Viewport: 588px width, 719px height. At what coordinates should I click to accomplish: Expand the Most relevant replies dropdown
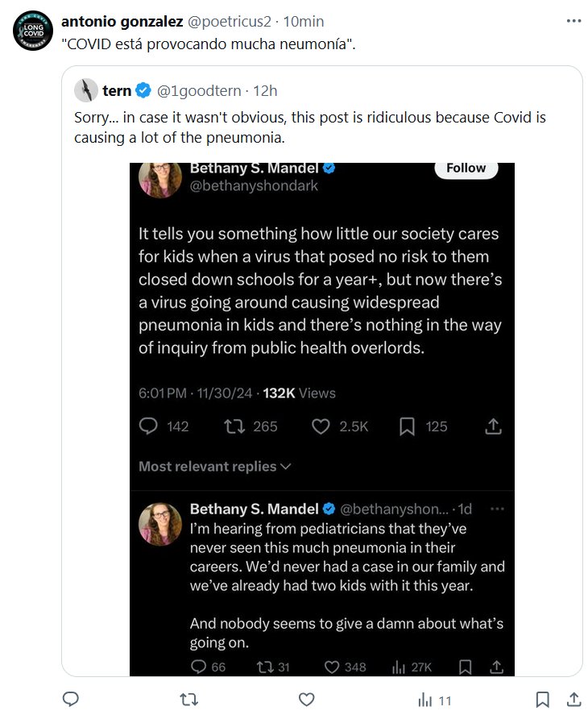tap(214, 467)
